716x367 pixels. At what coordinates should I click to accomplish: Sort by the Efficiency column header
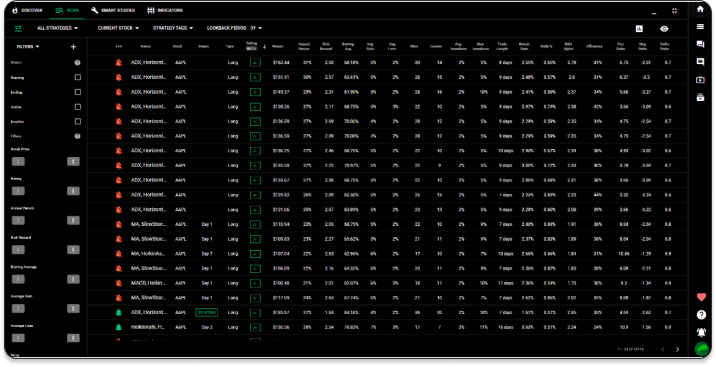coord(594,47)
